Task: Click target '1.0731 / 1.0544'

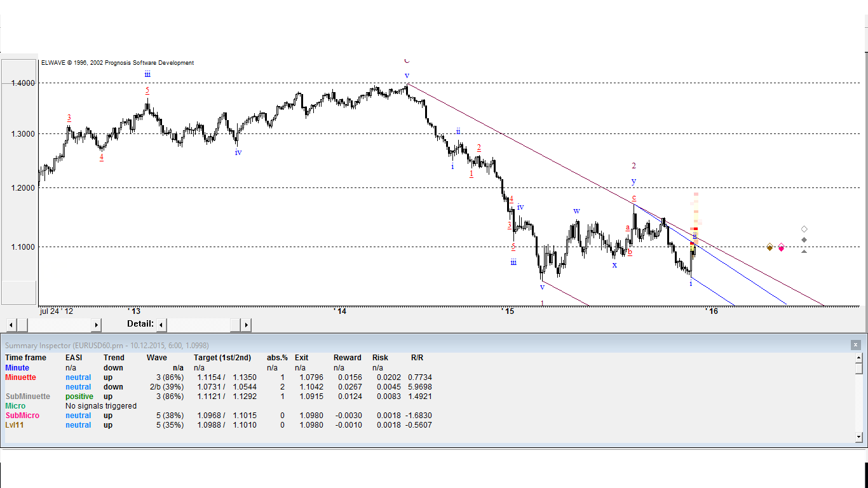Action: (227, 387)
